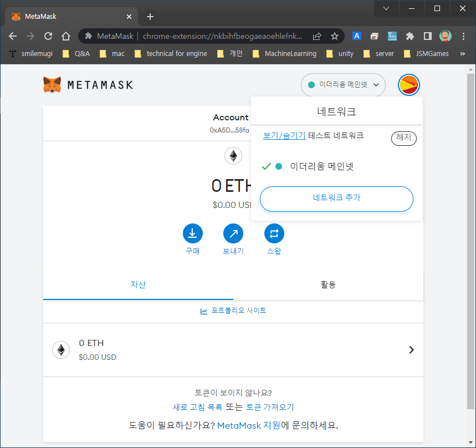Expand the ETH asset row chevron
This screenshot has width=476, height=448.
[x=411, y=350]
